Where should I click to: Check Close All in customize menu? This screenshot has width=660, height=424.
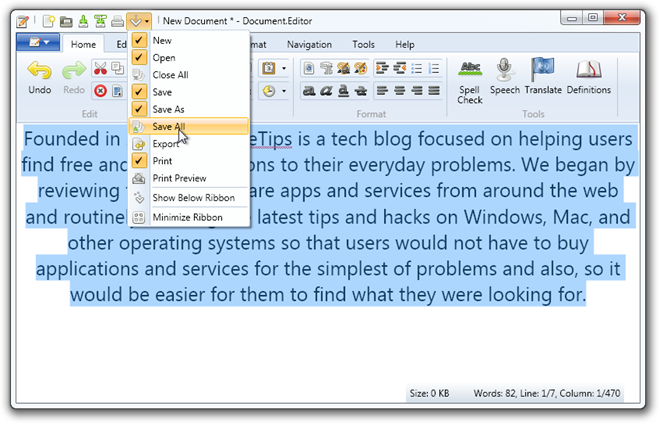tap(189, 75)
